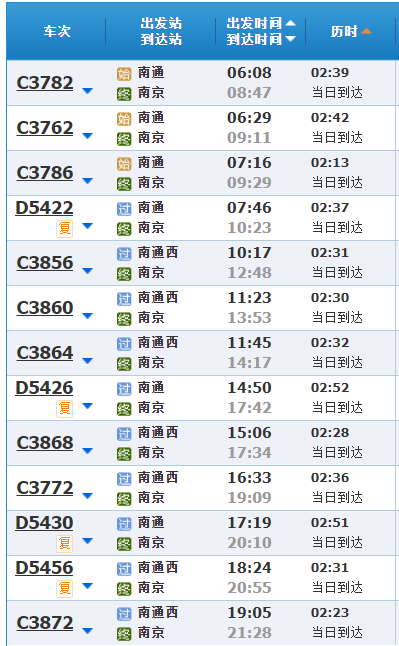Image resolution: width=399 pixels, height=646 pixels.
Task: Click the 始 origin icon for C3786
Action: coord(124,164)
